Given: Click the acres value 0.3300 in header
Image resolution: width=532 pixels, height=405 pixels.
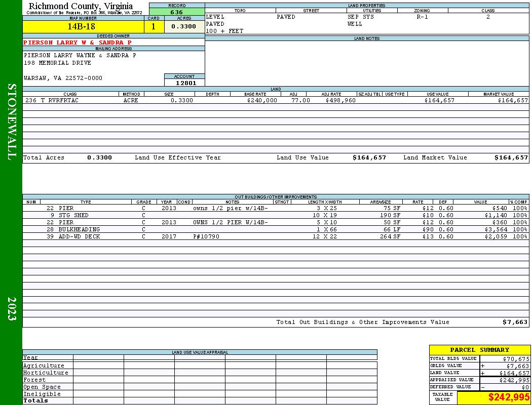Looking at the screenshot, I should 183,26.
